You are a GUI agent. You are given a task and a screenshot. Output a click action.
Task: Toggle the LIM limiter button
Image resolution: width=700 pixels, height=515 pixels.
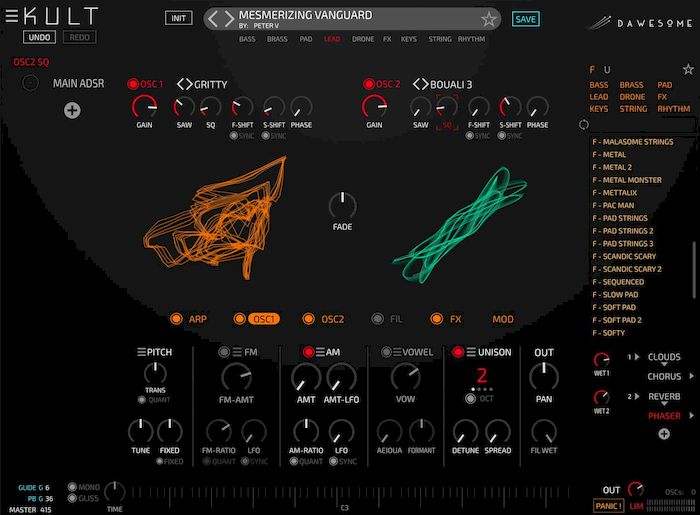[x=636, y=506]
